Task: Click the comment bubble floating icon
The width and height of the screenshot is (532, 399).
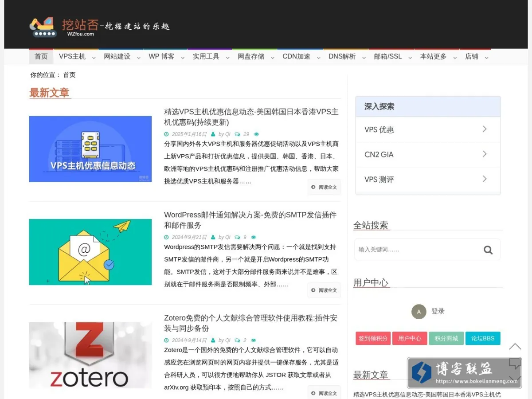Action: 515,364
